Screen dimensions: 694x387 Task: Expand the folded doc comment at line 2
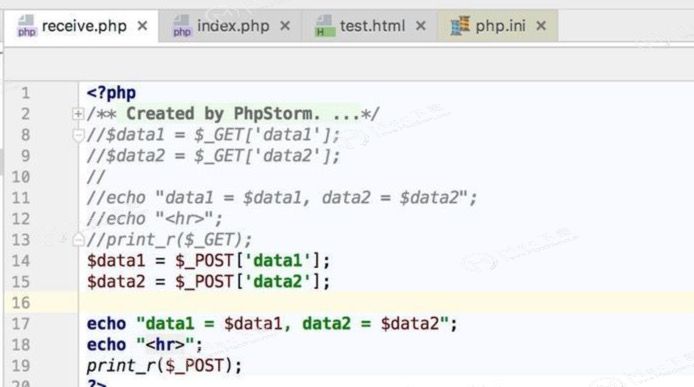point(78,114)
